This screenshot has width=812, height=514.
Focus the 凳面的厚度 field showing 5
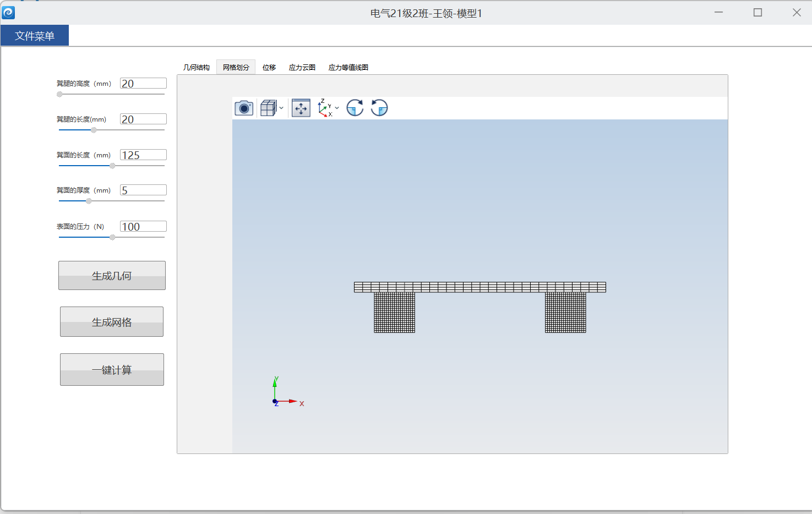(143, 190)
